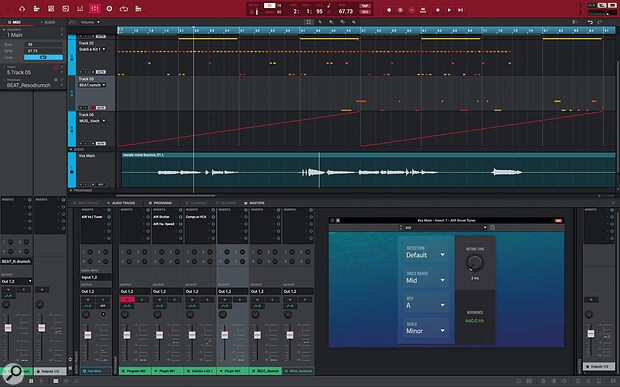
Task: Click the Tap tempo button
Action: click(365, 6)
